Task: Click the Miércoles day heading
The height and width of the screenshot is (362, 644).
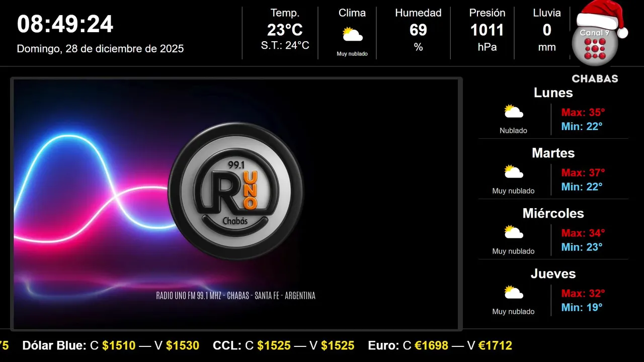Action: tap(553, 213)
